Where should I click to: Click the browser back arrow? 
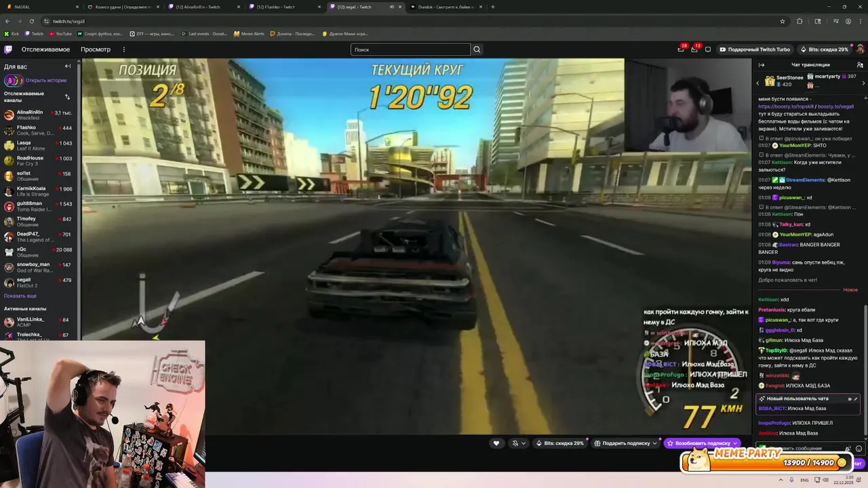(x=7, y=21)
